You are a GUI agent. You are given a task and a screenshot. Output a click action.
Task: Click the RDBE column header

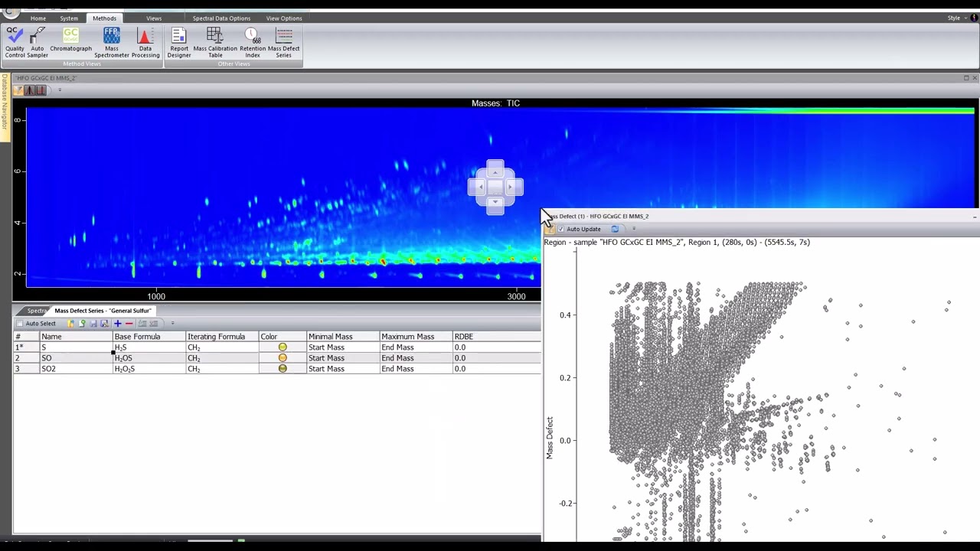(496, 337)
